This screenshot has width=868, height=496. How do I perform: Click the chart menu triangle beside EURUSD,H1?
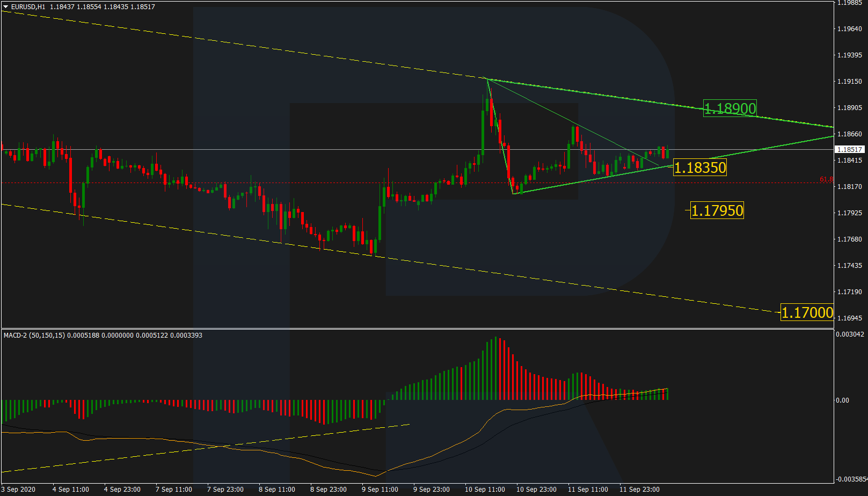(x=6, y=7)
